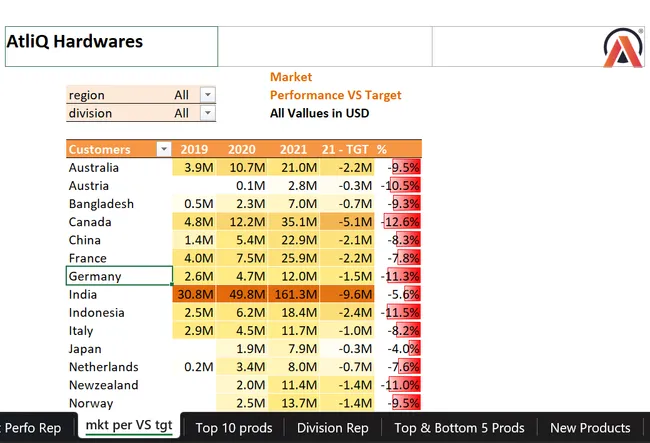Image resolution: width=650 pixels, height=443 pixels.
Task: Open the division filter dropdown arrow
Action: click(x=208, y=113)
